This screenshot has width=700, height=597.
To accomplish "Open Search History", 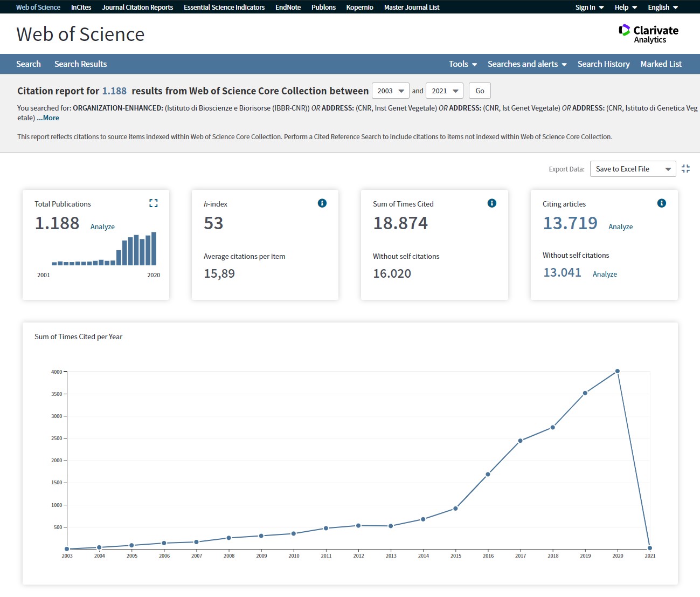I will [604, 64].
